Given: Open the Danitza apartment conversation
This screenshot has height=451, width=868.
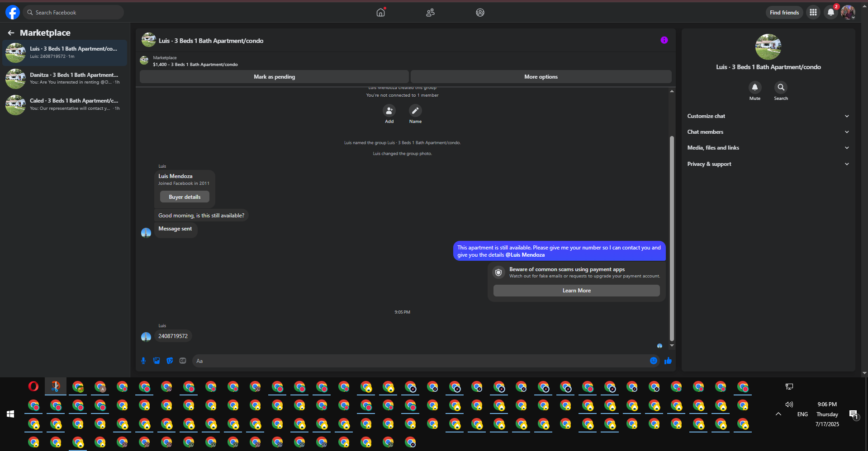Looking at the screenshot, I should pos(65,79).
